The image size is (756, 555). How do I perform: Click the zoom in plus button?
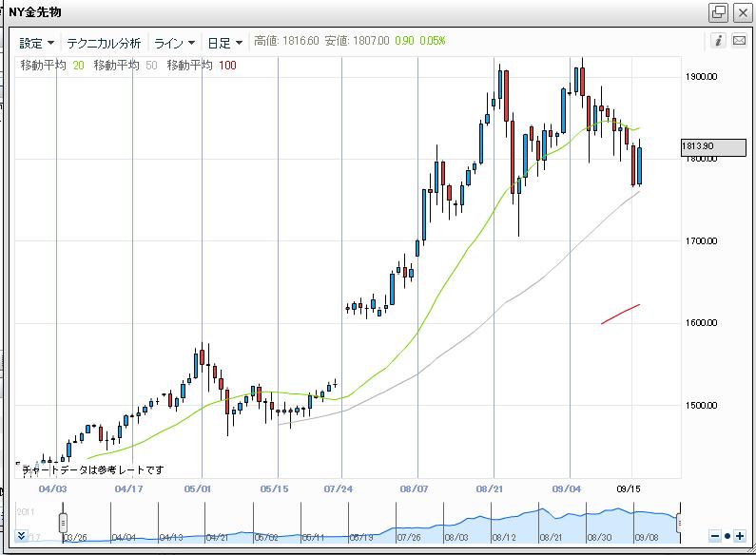click(740, 536)
